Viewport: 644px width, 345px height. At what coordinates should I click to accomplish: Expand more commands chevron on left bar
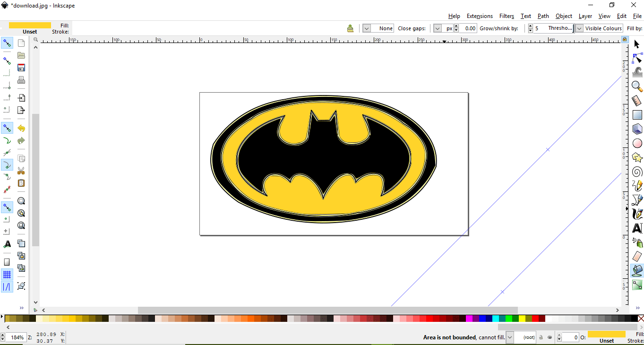pyautogui.click(x=21, y=308)
